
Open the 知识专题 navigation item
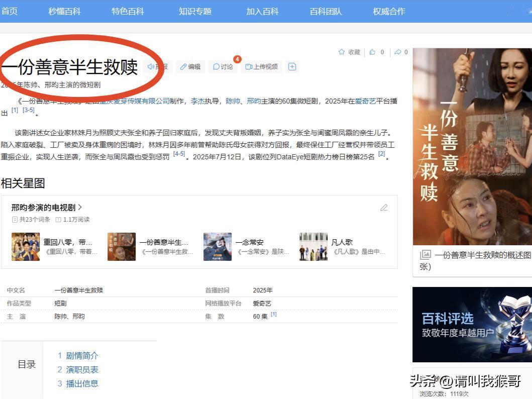coord(195,11)
